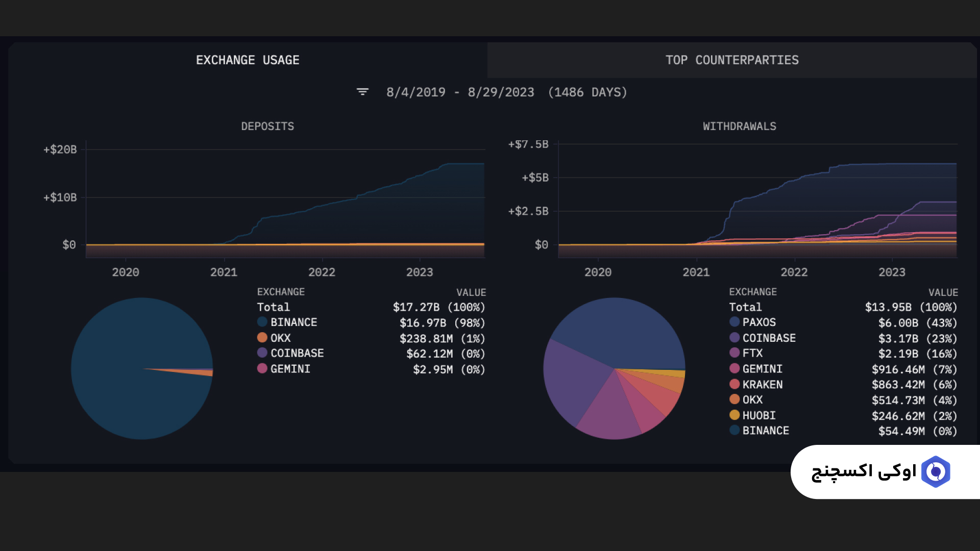Click the Deposits chart title

[267, 127]
